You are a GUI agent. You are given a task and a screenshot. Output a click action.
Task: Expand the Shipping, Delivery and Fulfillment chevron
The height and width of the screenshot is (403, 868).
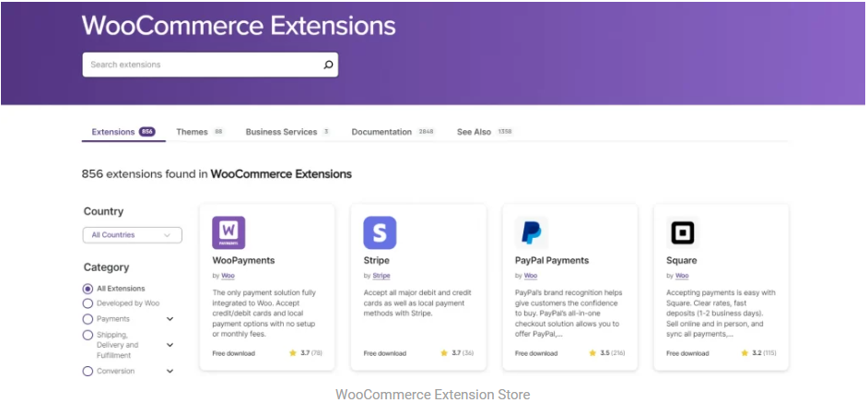pos(170,345)
